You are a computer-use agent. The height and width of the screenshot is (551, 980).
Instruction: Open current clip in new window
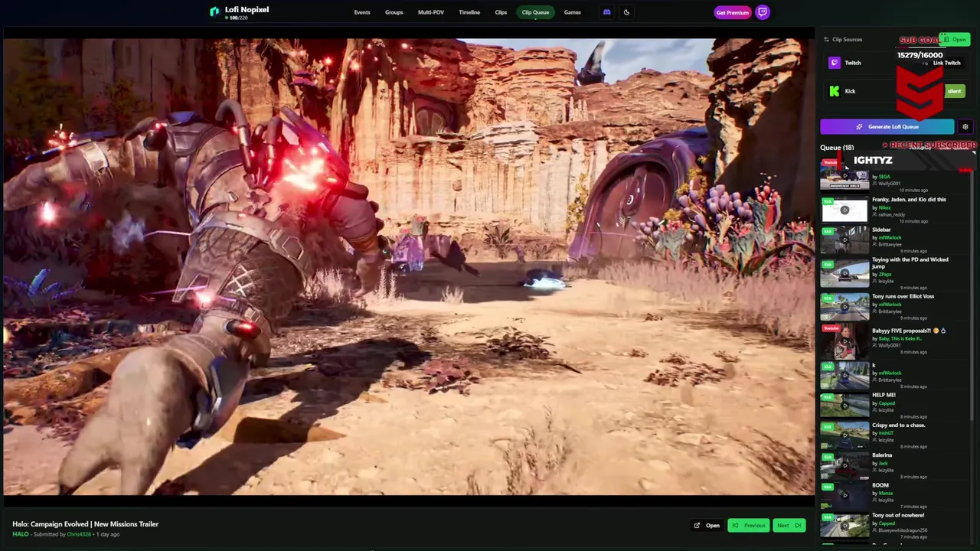(707, 526)
